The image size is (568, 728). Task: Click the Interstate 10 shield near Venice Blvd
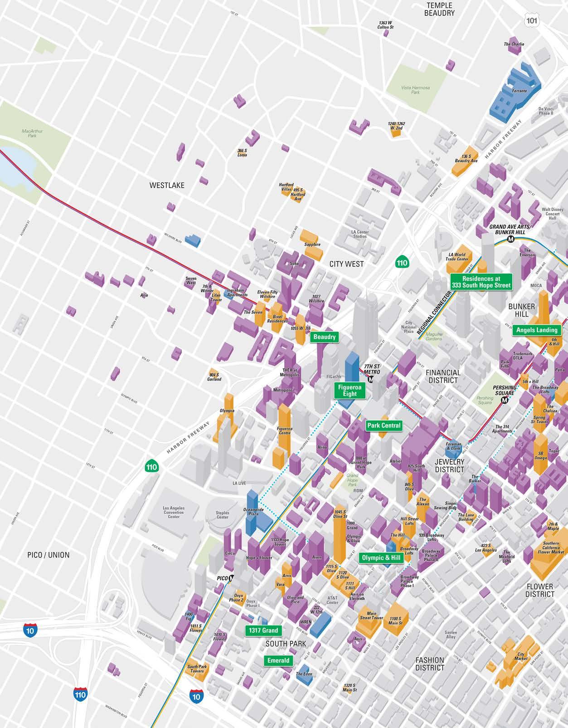tap(31, 630)
